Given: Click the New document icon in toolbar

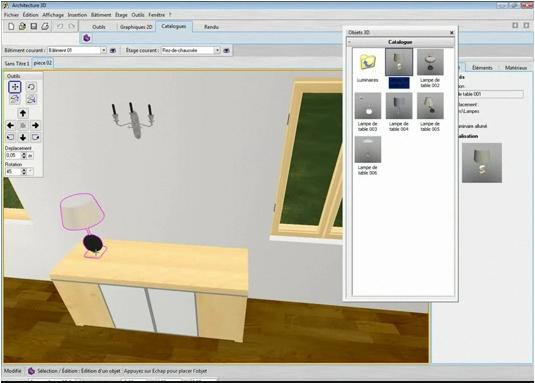Looking at the screenshot, I should [11, 26].
